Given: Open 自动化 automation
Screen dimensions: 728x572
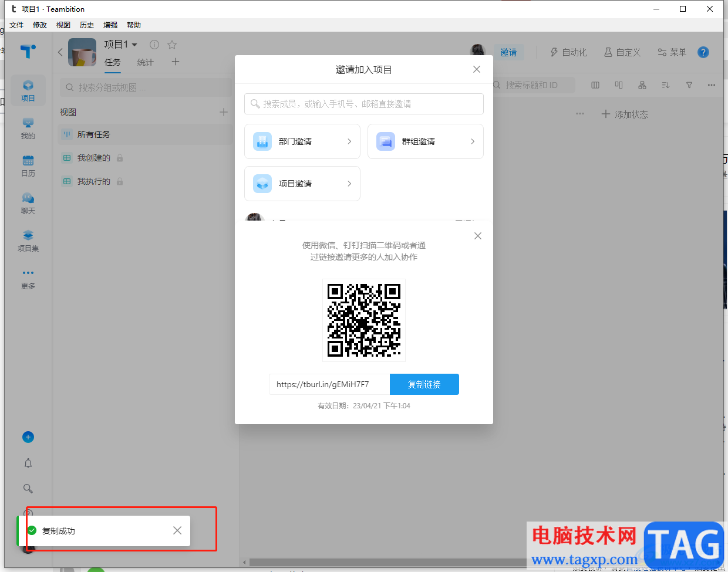Looking at the screenshot, I should (568, 52).
